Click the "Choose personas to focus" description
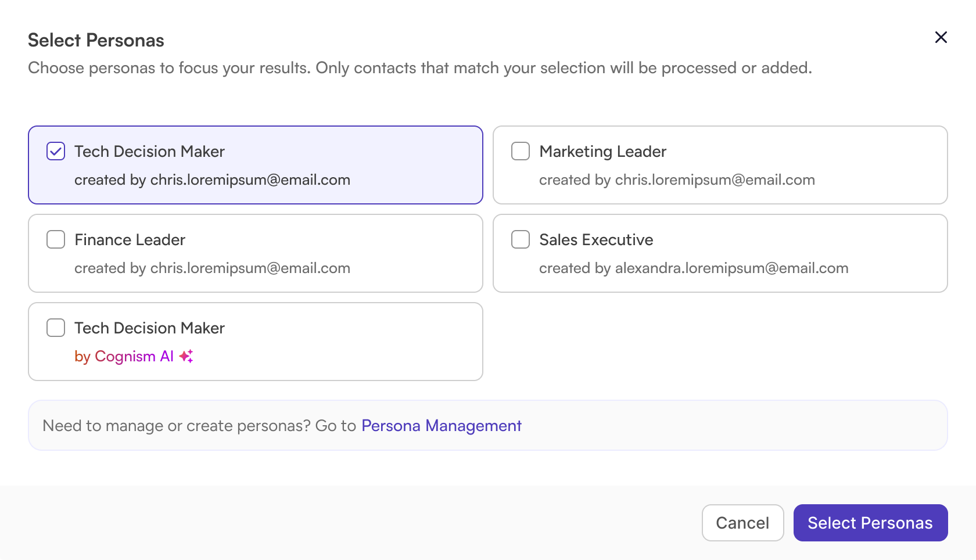Image resolution: width=976 pixels, height=560 pixels. pyautogui.click(x=419, y=68)
